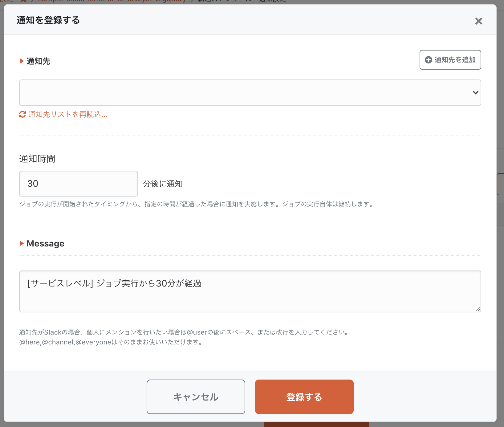The image size is (504, 427).
Task: Focus the 通知時間 minutes field showing 30
Action: pyautogui.click(x=78, y=184)
